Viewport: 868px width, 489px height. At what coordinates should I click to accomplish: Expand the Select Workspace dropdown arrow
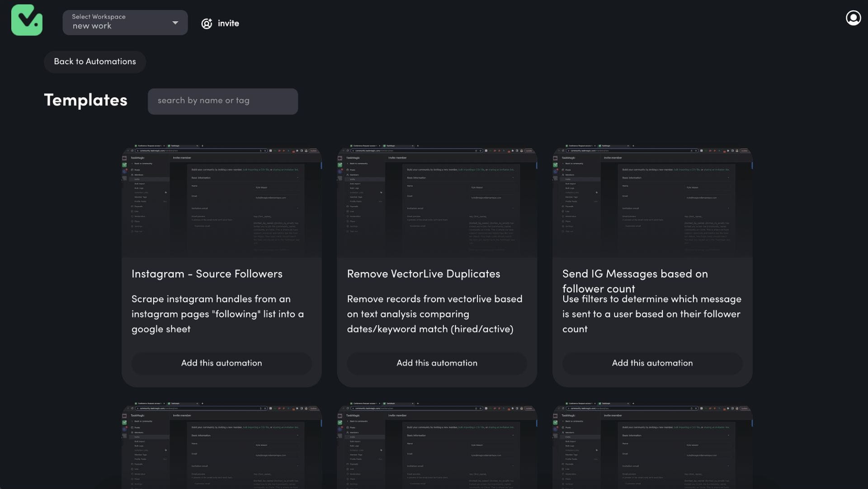(175, 23)
